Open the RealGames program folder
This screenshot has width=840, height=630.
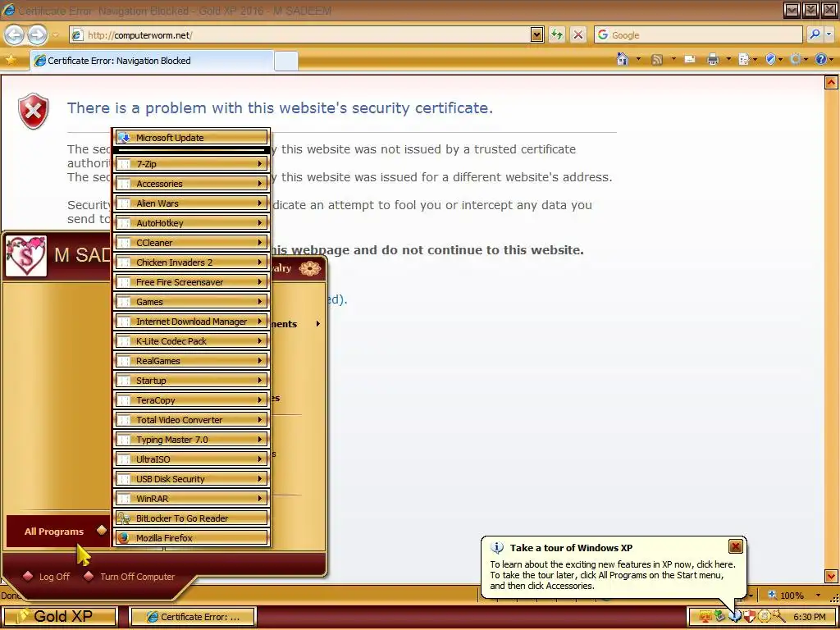click(x=191, y=361)
